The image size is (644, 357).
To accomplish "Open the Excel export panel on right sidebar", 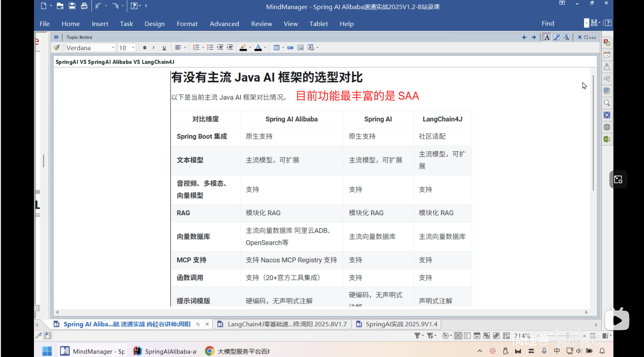I will 607,139.
